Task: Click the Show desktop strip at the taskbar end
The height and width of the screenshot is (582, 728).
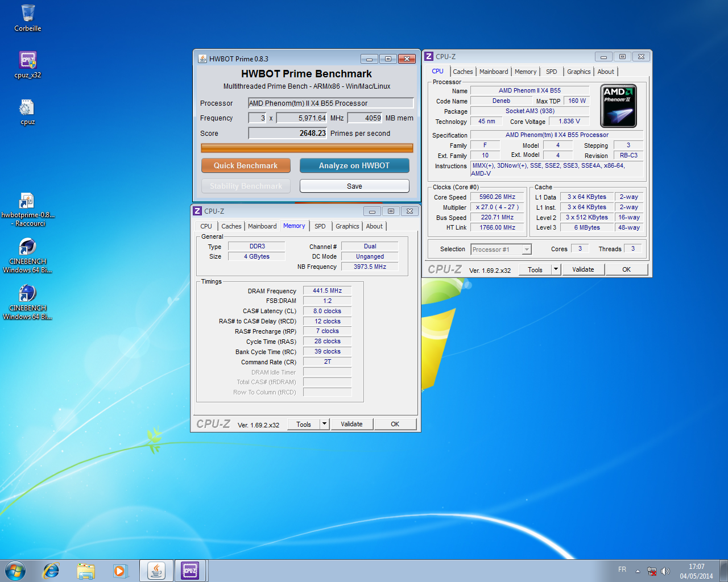Action: click(x=724, y=571)
